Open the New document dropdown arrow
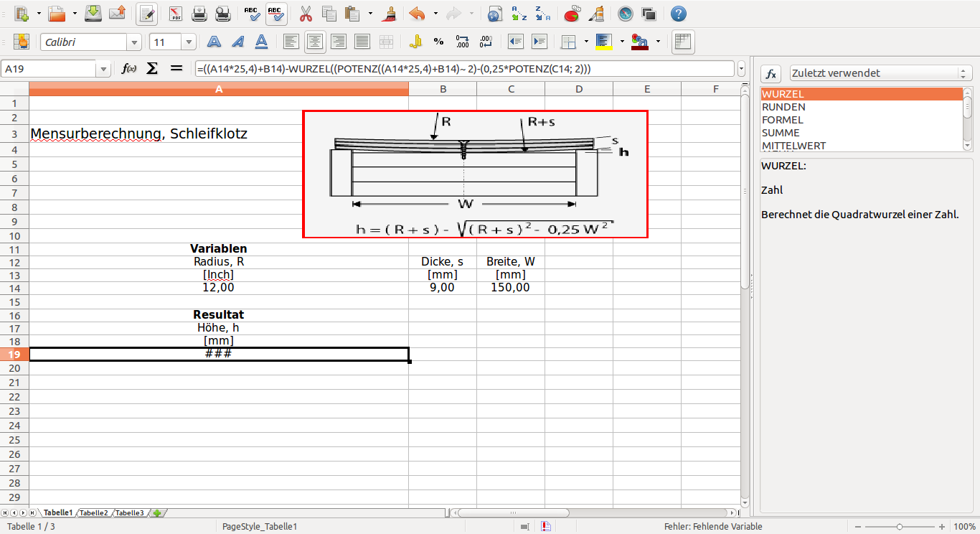980x534 pixels. pos(37,13)
